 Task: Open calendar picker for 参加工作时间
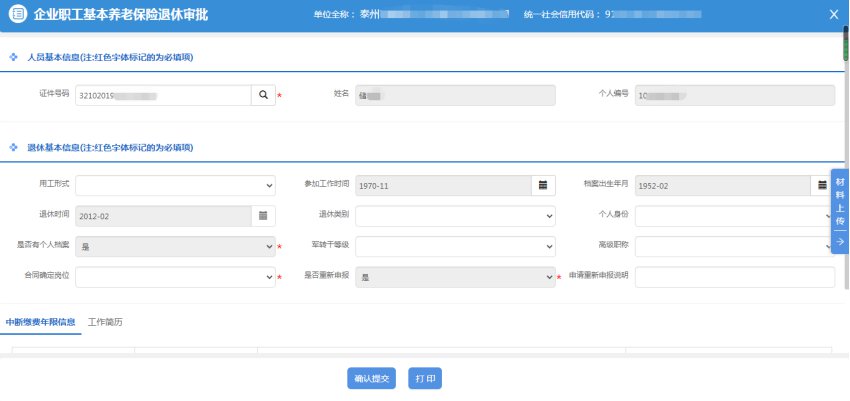coord(543,185)
